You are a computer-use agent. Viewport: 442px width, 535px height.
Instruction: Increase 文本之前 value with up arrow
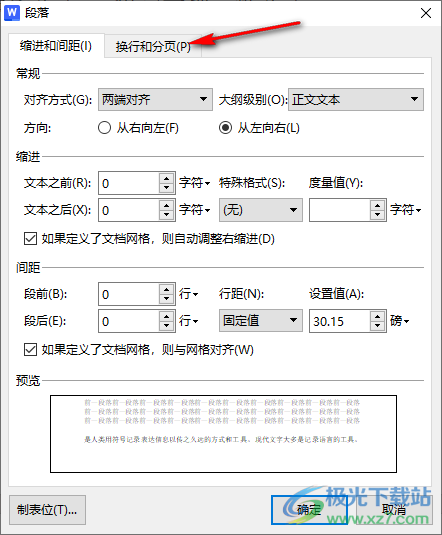pos(167,179)
